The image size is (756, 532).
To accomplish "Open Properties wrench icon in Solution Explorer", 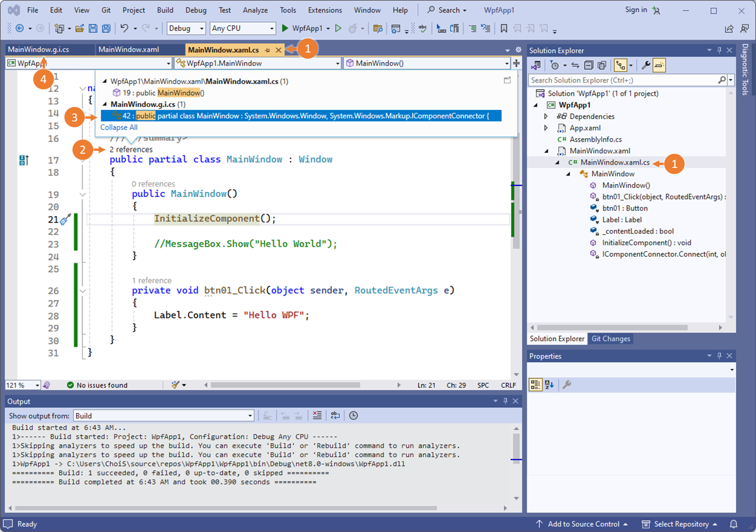I will [x=645, y=65].
